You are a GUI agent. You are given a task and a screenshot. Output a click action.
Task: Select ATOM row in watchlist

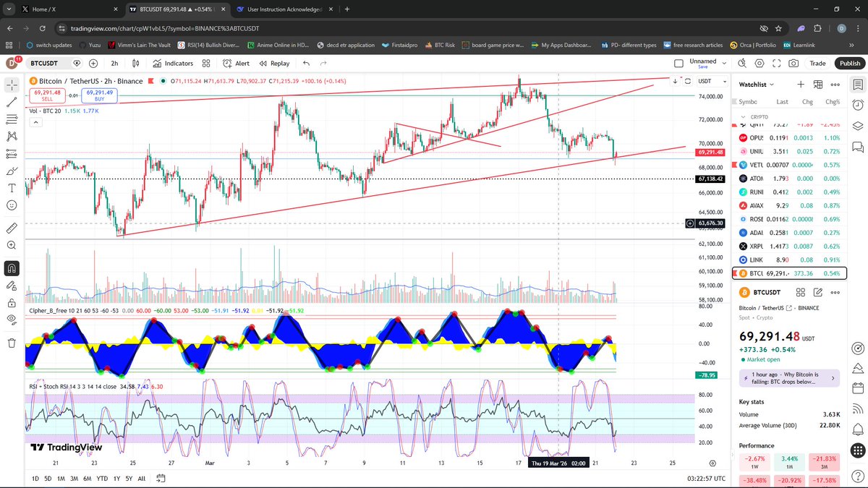(x=788, y=179)
